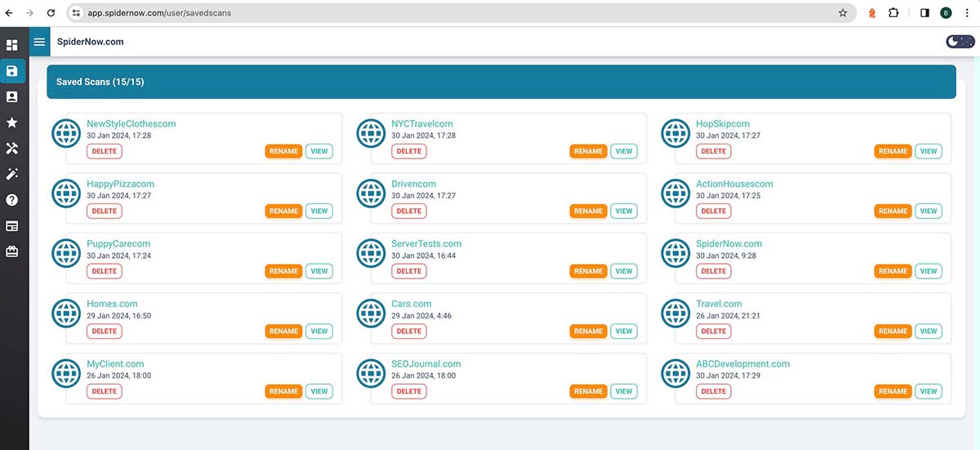Click the Homes.com date 29 Jan 2024, 16:50
This screenshot has width=980, height=450.
pyautogui.click(x=119, y=316)
